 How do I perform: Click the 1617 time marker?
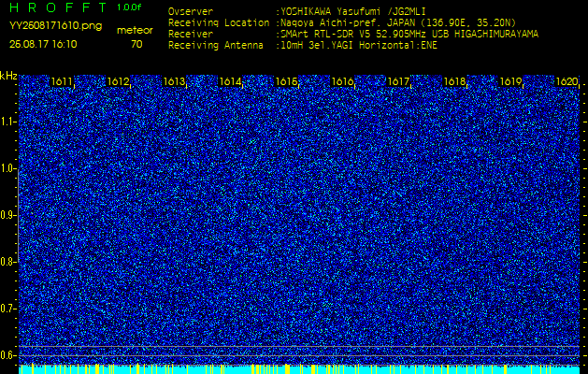(x=398, y=81)
